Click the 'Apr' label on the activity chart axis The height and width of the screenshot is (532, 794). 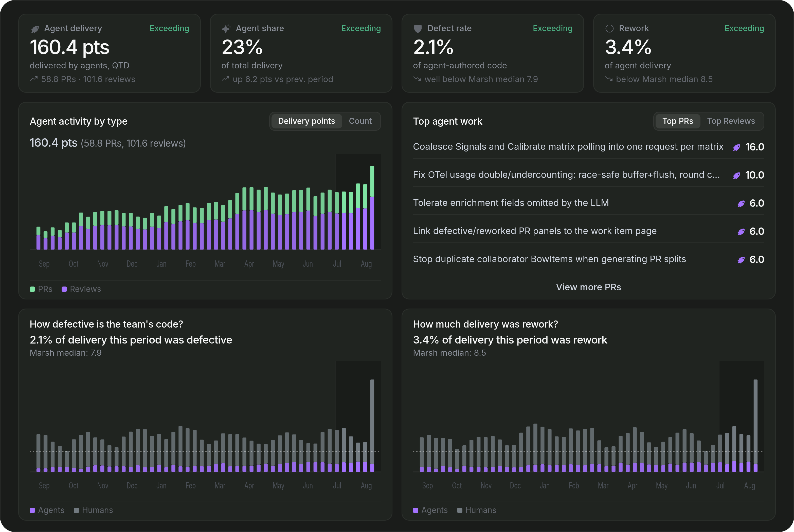coord(249,264)
